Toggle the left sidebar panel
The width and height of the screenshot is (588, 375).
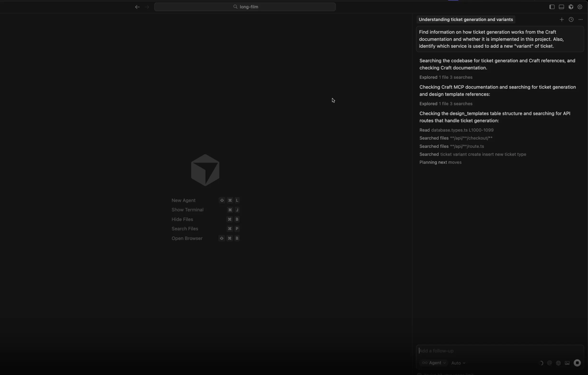tap(552, 7)
